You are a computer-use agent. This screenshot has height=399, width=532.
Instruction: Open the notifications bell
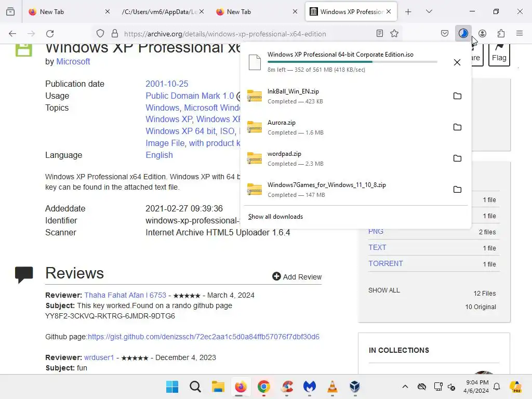point(497,387)
